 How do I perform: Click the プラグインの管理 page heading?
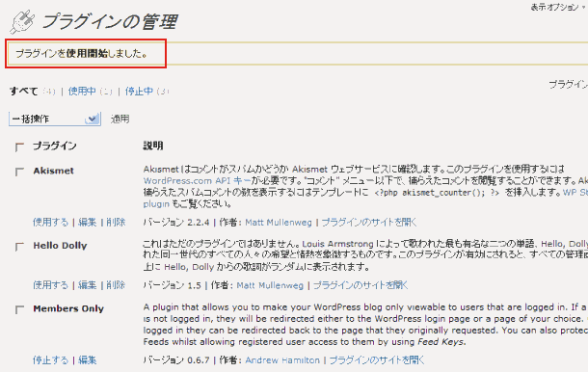110,22
